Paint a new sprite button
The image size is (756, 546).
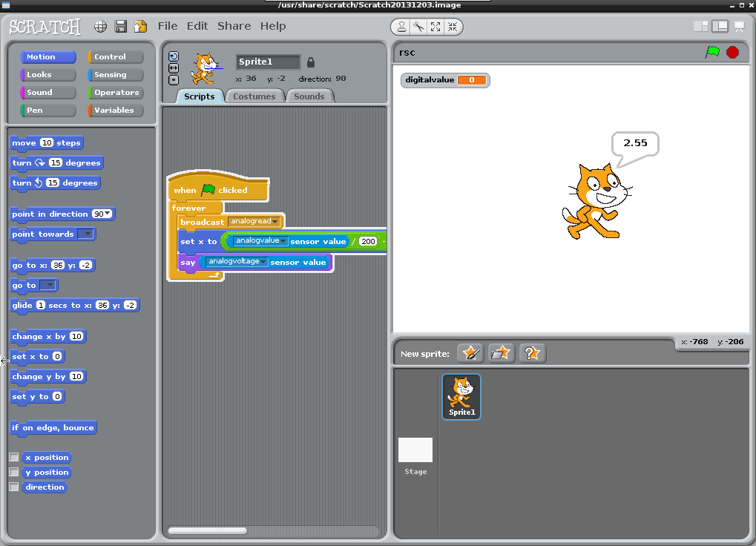point(470,353)
